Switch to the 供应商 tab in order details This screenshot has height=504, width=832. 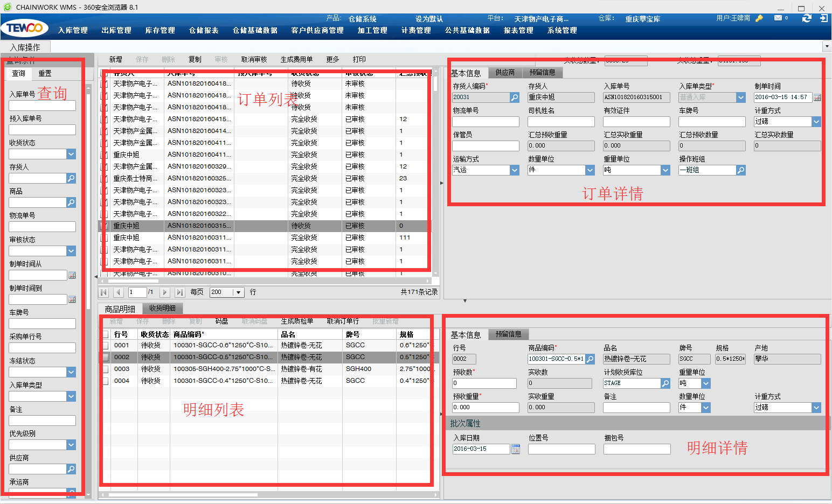click(505, 72)
